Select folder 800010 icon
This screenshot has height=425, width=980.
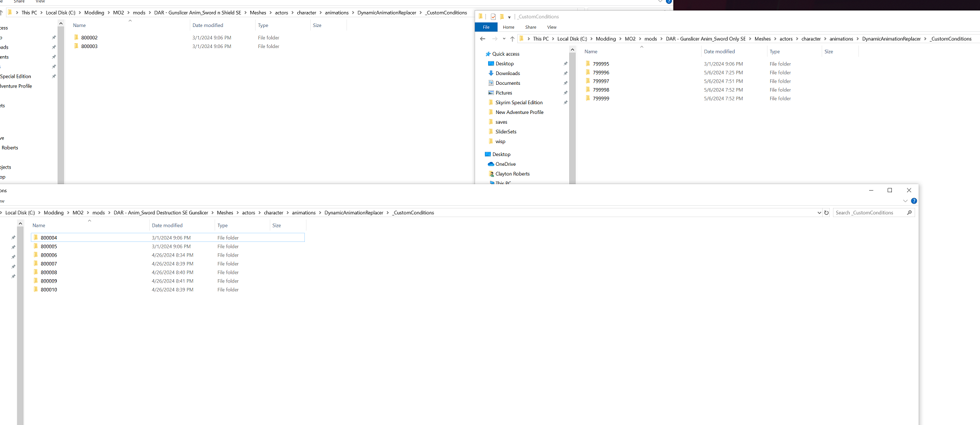36,289
